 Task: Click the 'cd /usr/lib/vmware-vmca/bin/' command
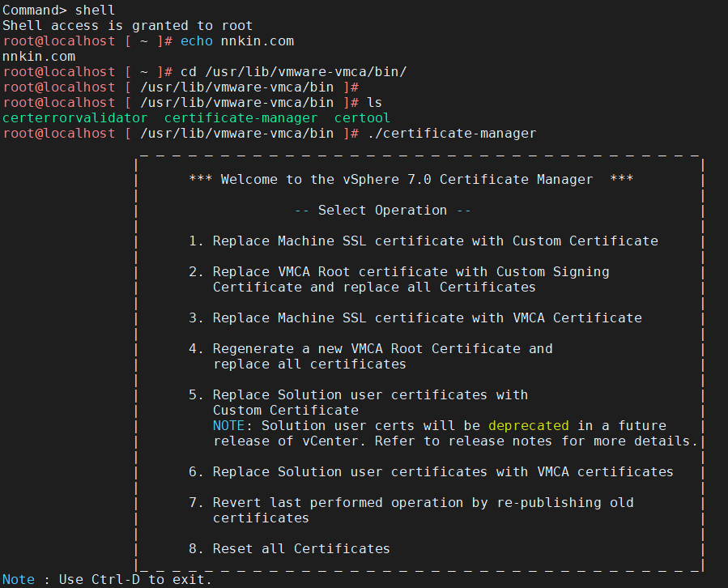[x=293, y=72]
